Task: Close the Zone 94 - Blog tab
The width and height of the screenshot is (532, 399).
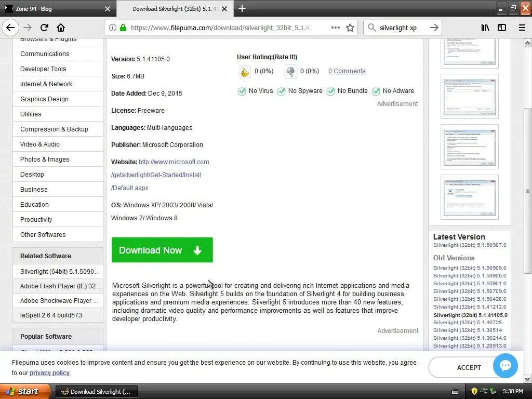Action: (107, 9)
